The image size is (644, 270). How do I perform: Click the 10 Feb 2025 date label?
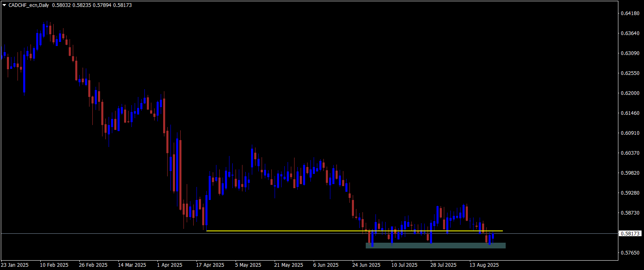54,265
